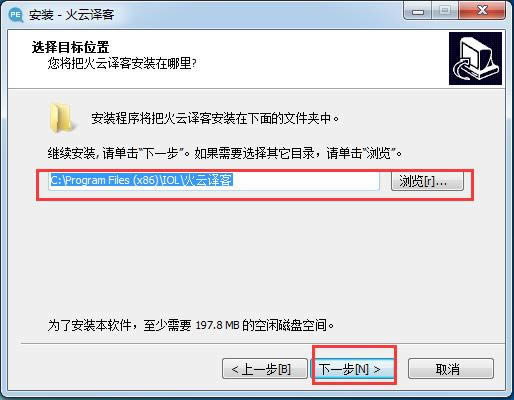The height and width of the screenshot is (400, 514).
Task: Click the window title 安装 - 火云译客
Action: pyautogui.click(x=72, y=15)
